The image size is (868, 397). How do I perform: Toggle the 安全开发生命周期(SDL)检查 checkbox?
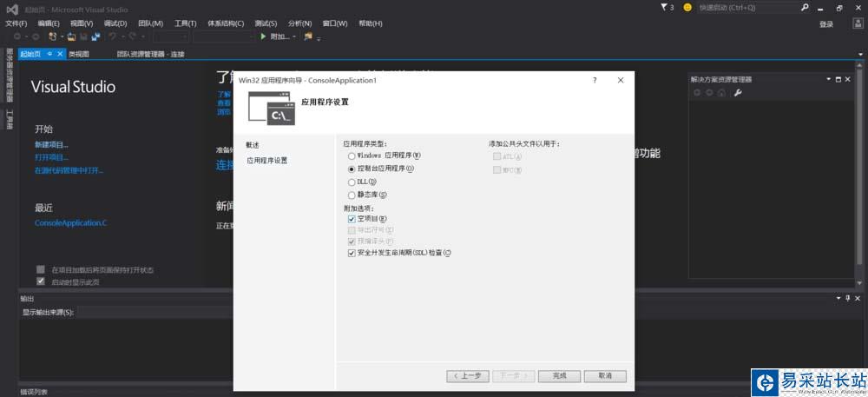(351, 253)
